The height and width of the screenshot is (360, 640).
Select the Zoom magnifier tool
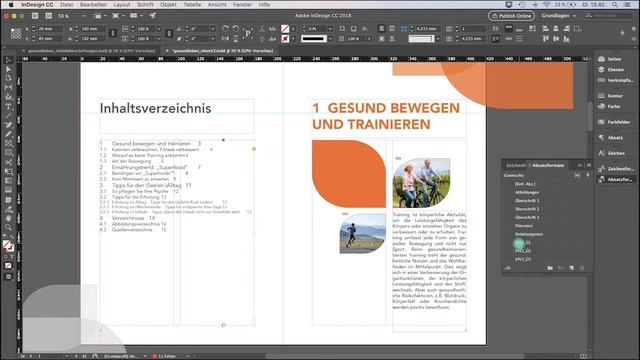pos(8,227)
